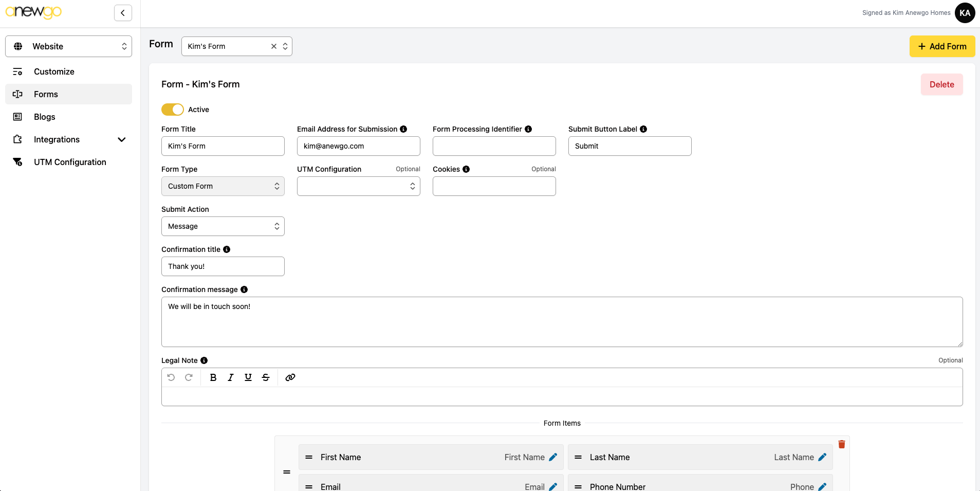
Task: Click the Email Address for Submission field
Action: coord(359,146)
